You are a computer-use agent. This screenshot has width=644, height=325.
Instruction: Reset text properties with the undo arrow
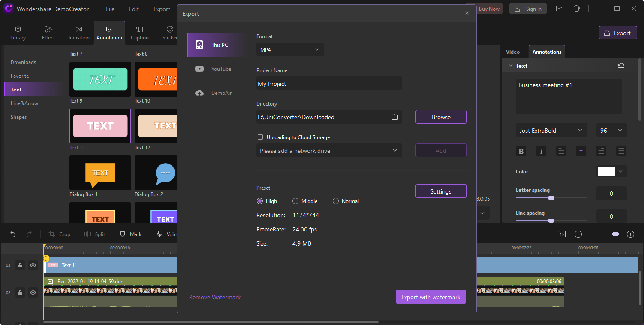[x=621, y=66]
